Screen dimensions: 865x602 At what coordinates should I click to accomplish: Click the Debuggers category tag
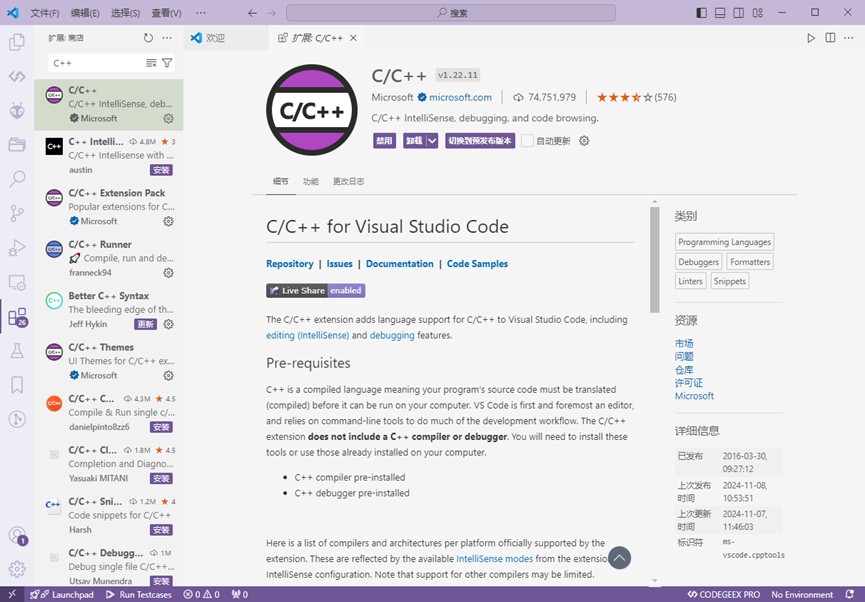tap(698, 262)
